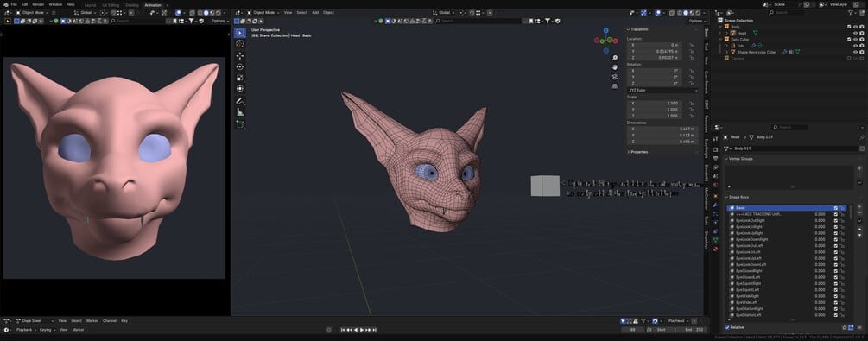The image size is (868, 341).
Task: Select the Transform tool in viewport toolbar
Action: 240,89
